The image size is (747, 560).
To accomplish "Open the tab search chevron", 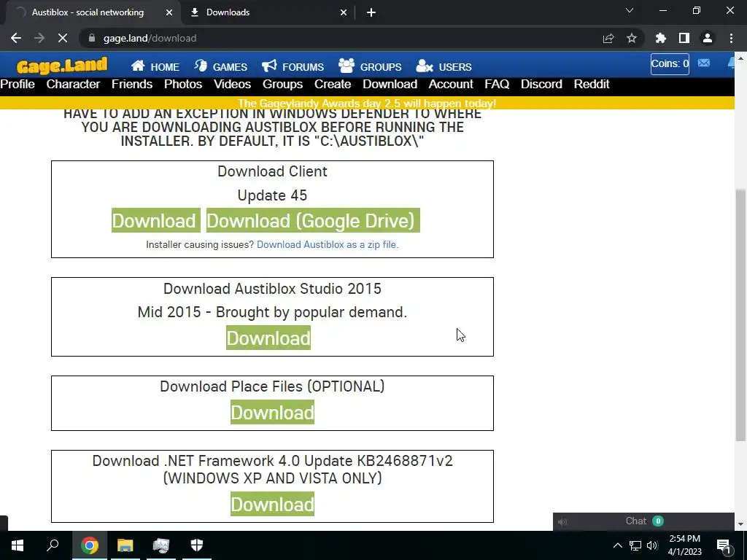I will tap(630, 10).
